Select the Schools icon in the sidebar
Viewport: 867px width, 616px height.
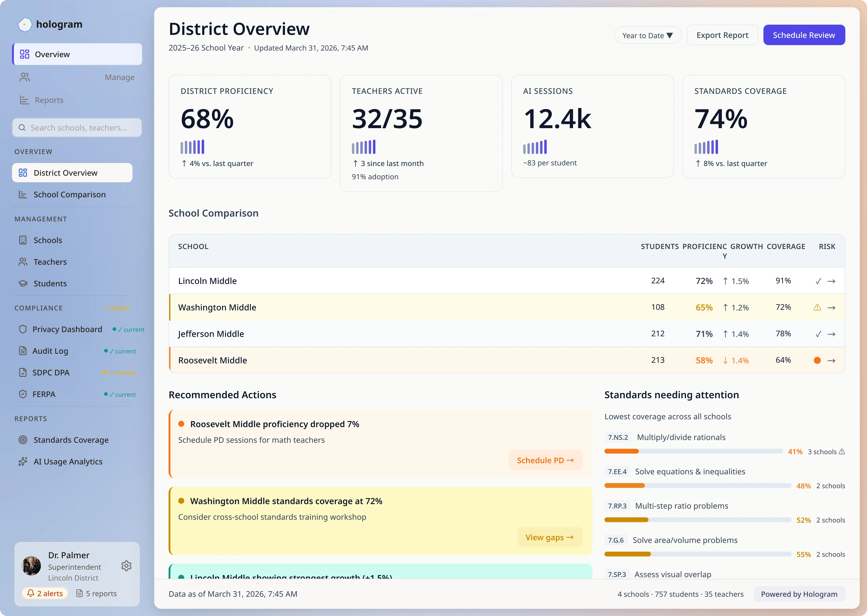[x=23, y=240]
